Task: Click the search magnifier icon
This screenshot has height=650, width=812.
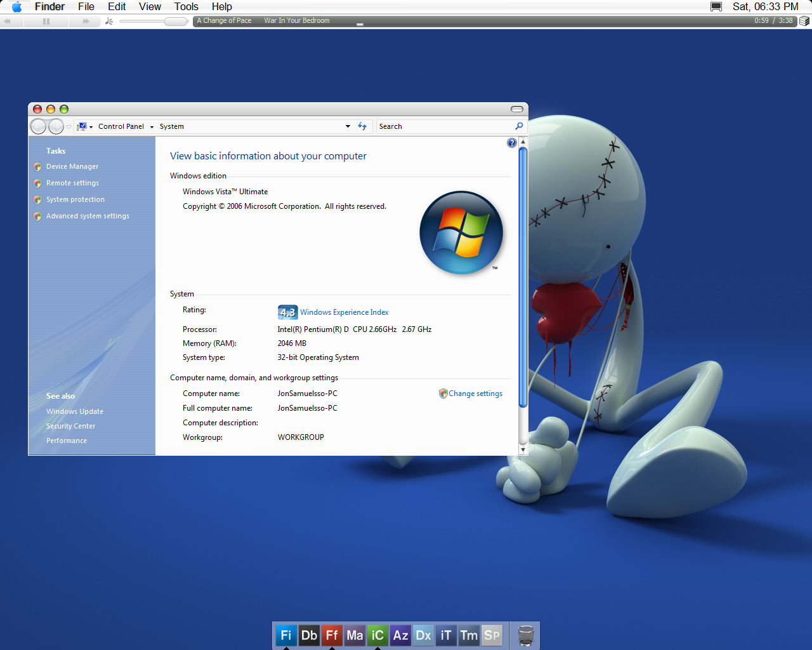Action: click(x=520, y=126)
